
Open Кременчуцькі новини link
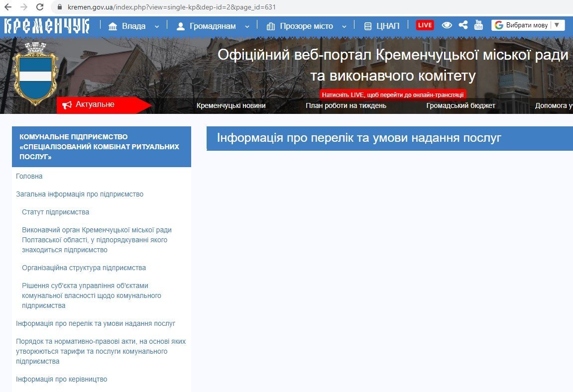(231, 105)
